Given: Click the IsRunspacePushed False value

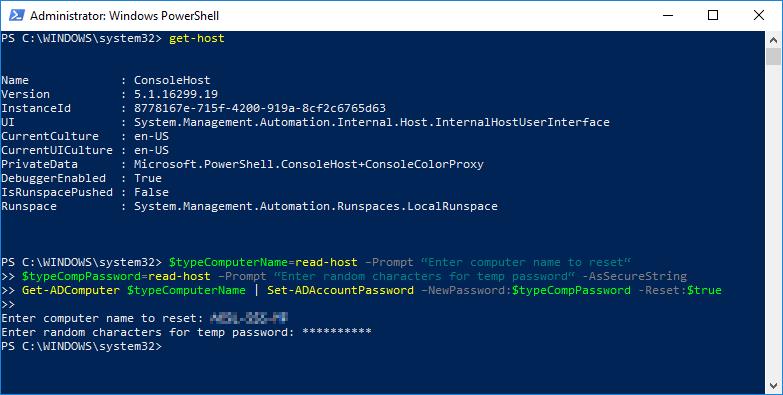Looking at the screenshot, I should 151,192.
